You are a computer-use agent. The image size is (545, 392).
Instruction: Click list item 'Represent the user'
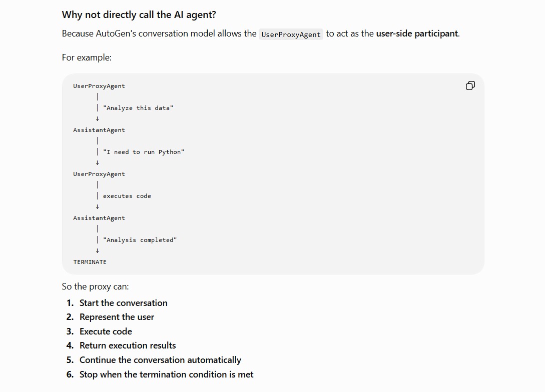(x=117, y=317)
